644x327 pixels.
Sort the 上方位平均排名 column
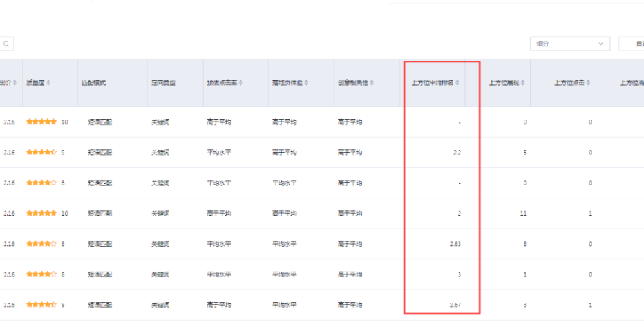(457, 83)
